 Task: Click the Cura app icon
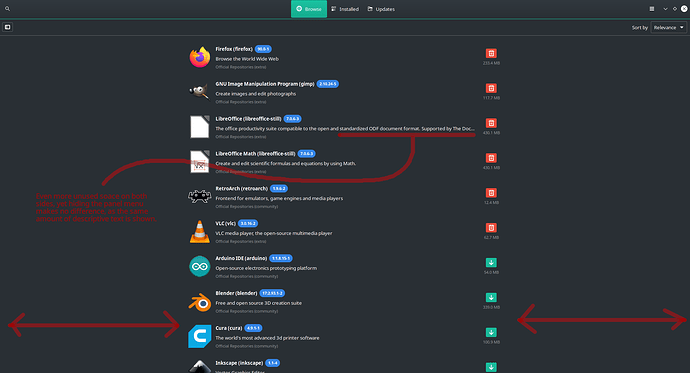pos(200,336)
